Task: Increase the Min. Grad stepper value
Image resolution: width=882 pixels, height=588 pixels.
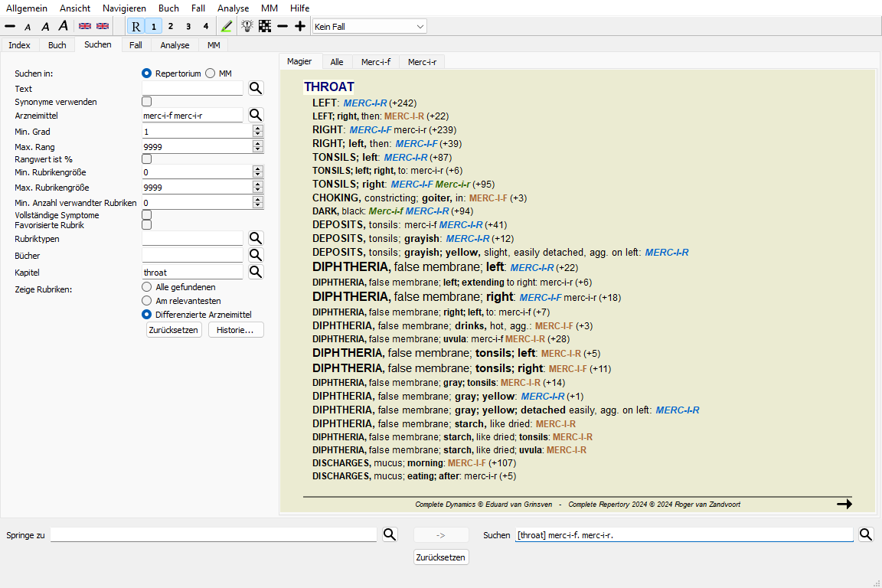Action: [258, 129]
